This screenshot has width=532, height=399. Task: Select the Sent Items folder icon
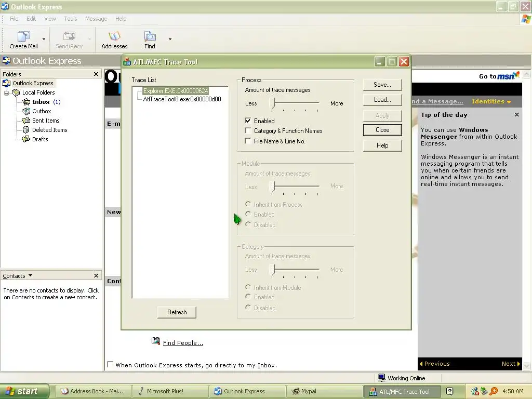coord(26,121)
